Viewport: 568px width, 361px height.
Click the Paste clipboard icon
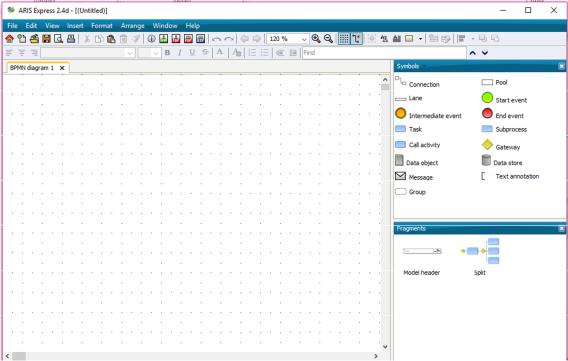point(111,39)
